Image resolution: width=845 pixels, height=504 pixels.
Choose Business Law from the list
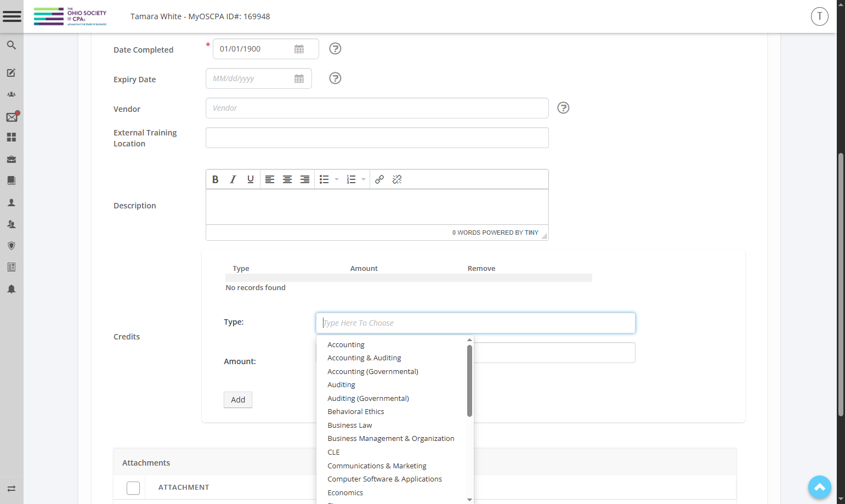click(x=350, y=426)
